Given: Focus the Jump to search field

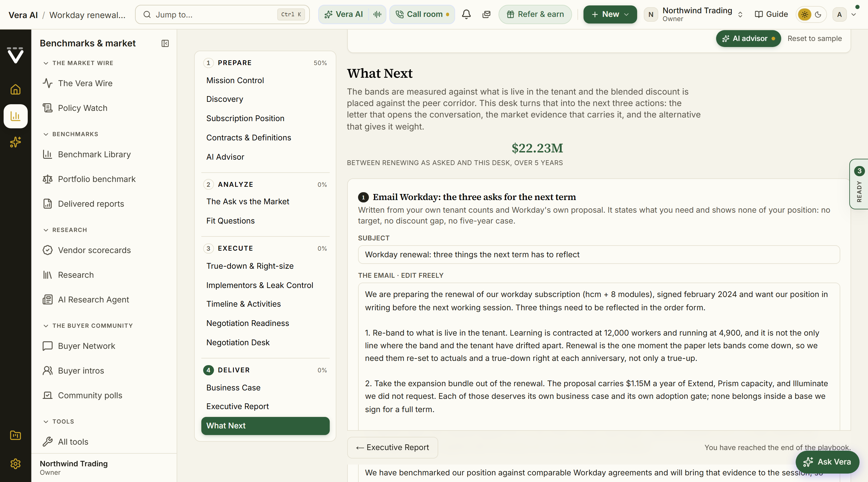Looking at the screenshot, I should coord(222,14).
